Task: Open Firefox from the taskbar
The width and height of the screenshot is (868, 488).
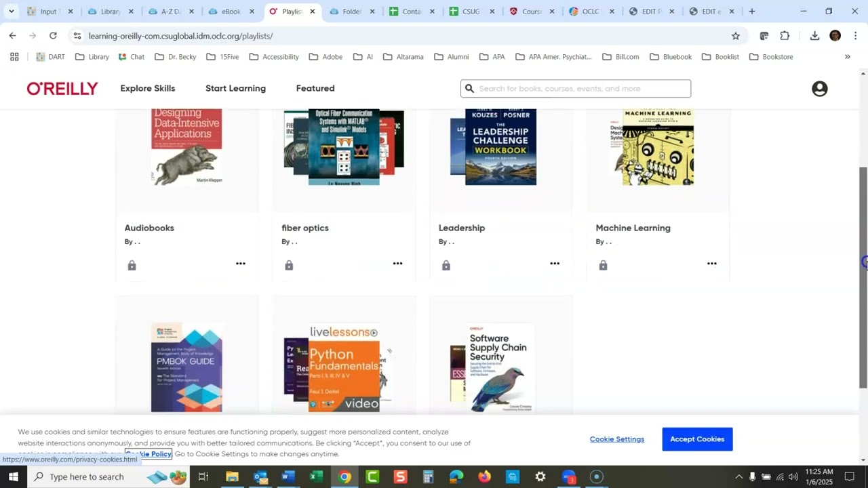Action: coord(484,477)
